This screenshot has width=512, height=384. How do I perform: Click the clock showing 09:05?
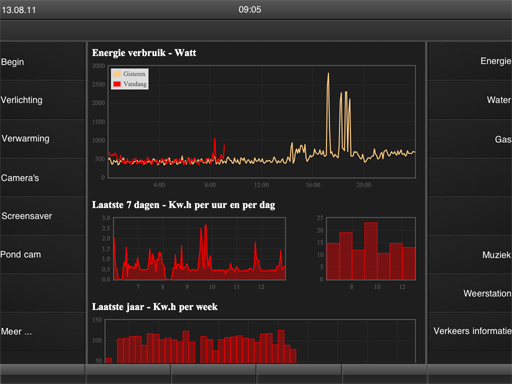tap(250, 10)
